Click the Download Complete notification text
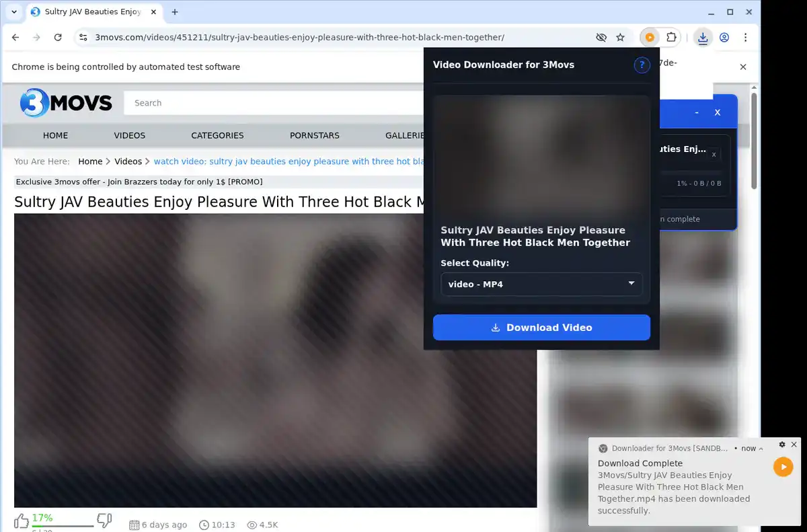Image resolution: width=807 pixels, height=532 pixels. coord(640,463)
